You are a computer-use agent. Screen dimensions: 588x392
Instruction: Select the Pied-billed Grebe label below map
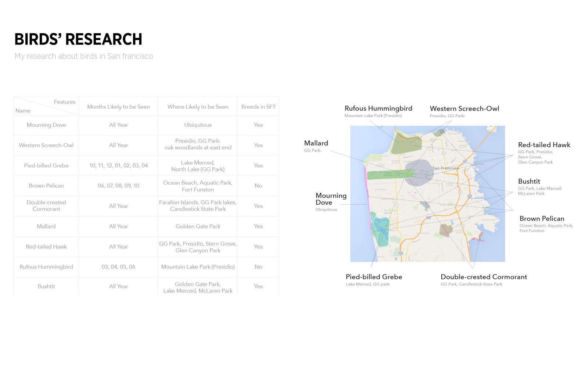pyautogui.click(x=374, y=277)
